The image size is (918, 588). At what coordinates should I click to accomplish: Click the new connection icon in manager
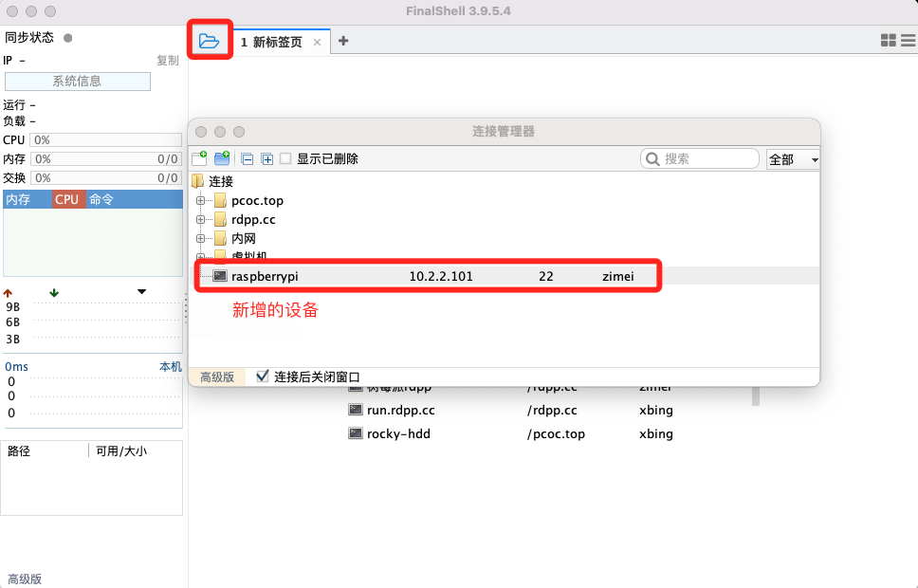click(x=199, y=159)
